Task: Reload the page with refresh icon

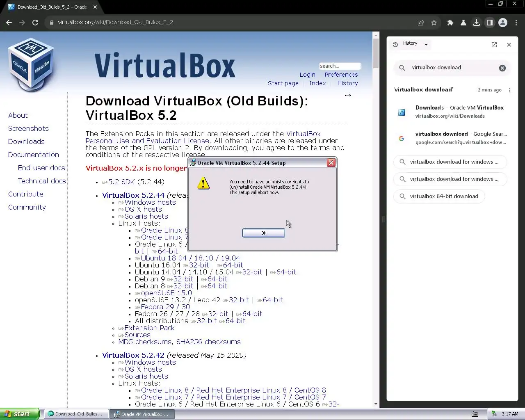Action: coord(35,23)
